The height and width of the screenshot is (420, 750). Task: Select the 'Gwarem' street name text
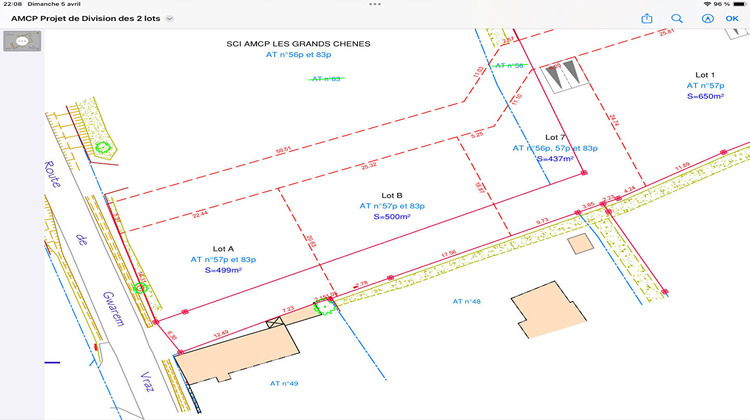[x=113, y=309]
